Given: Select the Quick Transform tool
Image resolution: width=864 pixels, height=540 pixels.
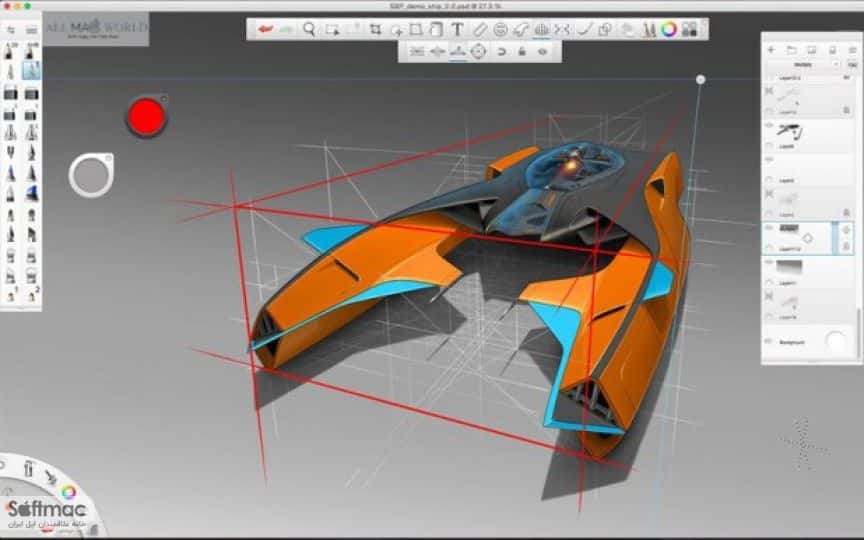Looking at the screenshot, I should (396, 30).
